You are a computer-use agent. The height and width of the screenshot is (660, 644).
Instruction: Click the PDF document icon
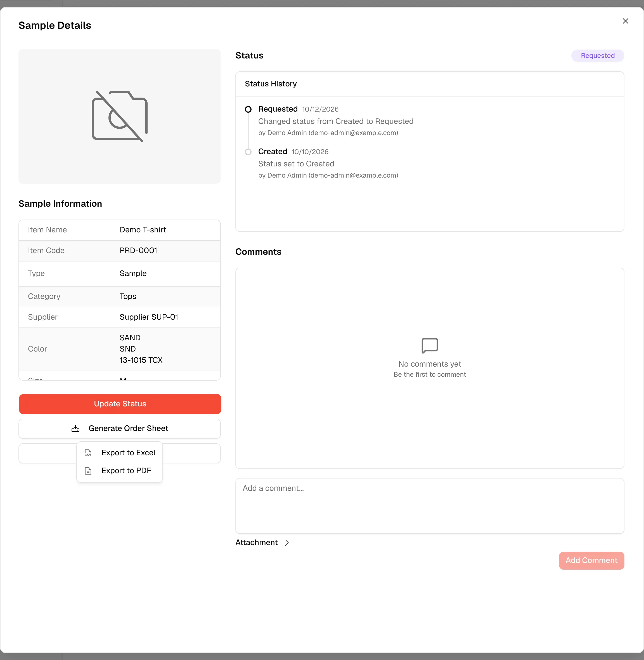[88, 471]
